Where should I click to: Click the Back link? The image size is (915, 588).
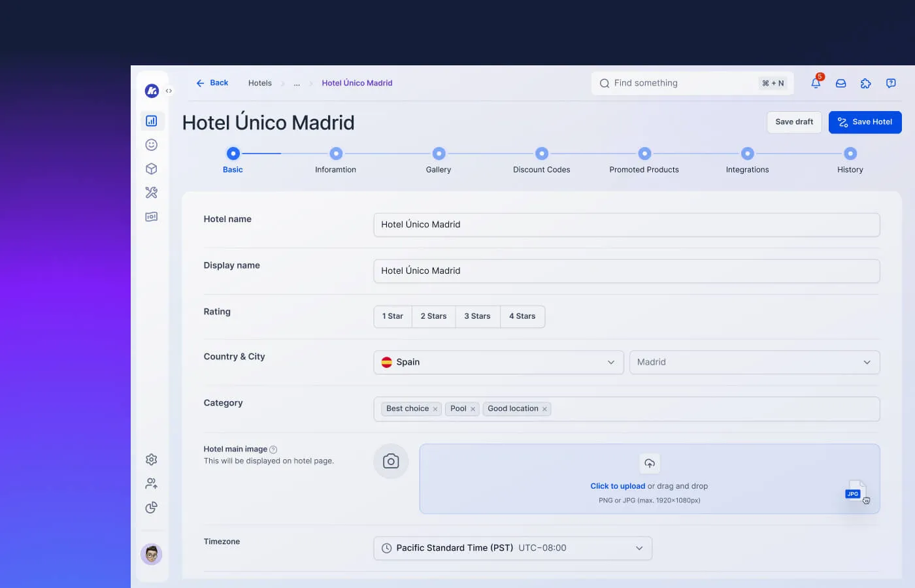pyautogui.click(x=212, y=83)
